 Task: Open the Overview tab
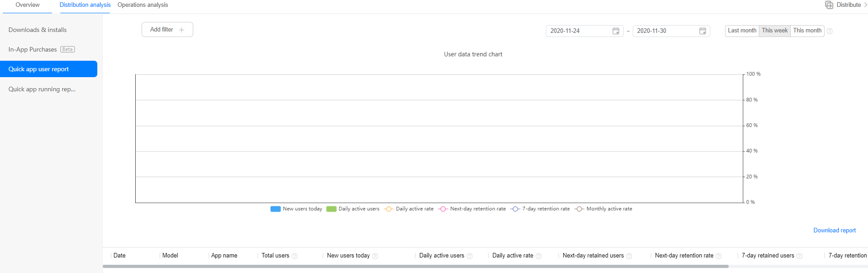tap(27, 5)
